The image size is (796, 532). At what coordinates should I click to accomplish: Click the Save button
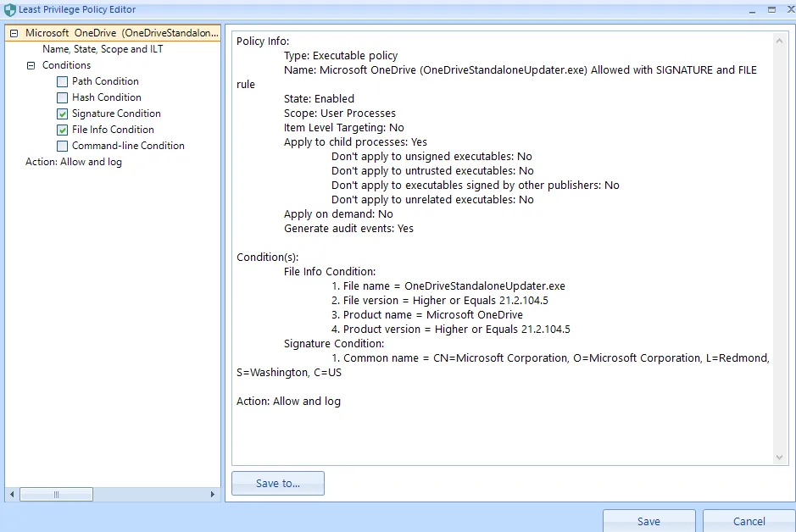click(x=648, y=521)
